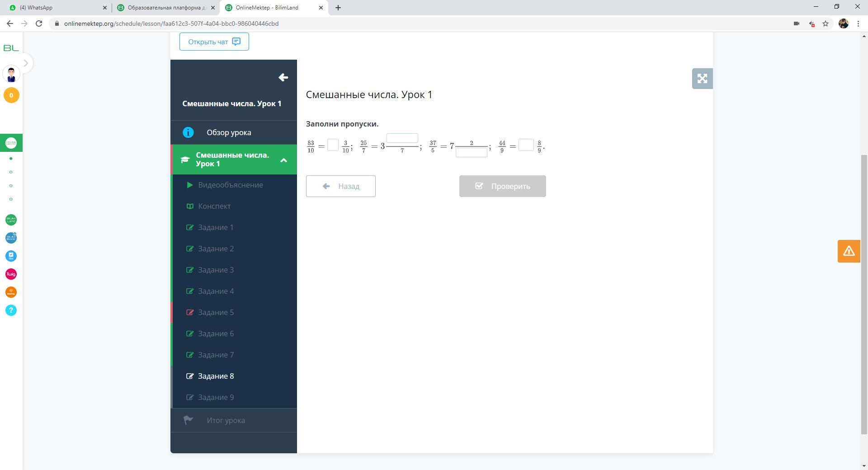Click the whole-number blank for 83/10
The height and width of the screenshot is (470, 868).
[333, 145]
